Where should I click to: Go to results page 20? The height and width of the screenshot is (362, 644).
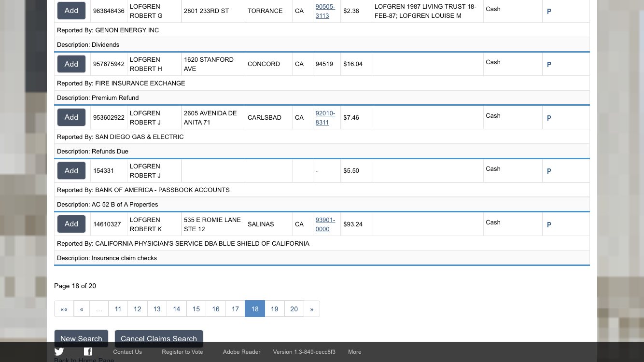294,309
